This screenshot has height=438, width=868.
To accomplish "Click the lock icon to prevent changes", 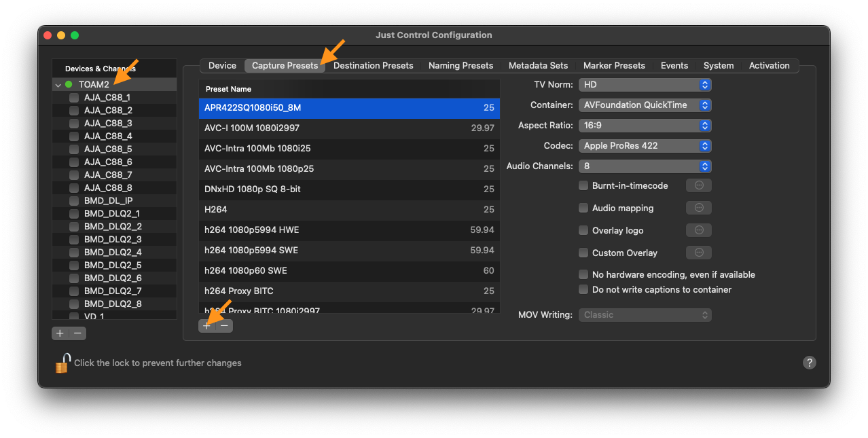I will pos(62,363).
